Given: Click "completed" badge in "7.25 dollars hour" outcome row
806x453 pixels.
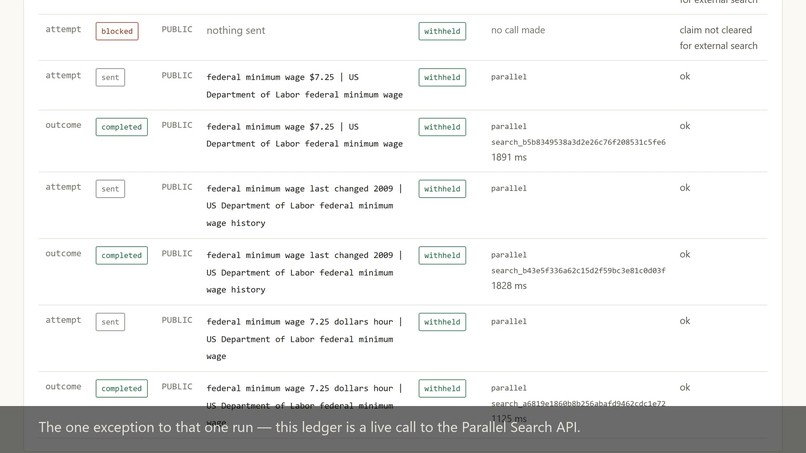Looking at the screenshot, I should 121,388.
